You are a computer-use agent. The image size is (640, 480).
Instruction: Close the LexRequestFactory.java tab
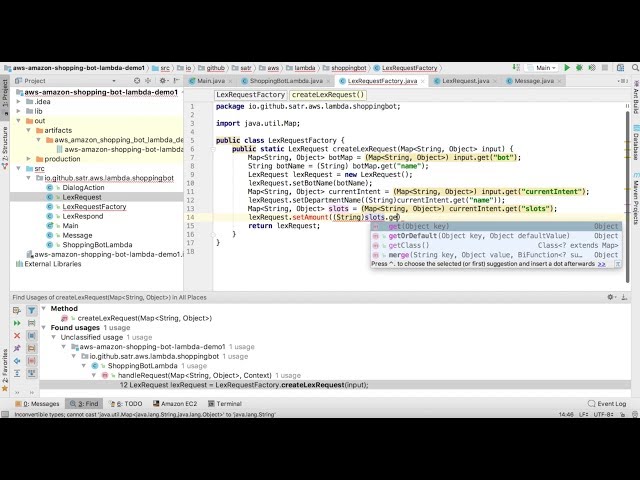click(422, 81)
